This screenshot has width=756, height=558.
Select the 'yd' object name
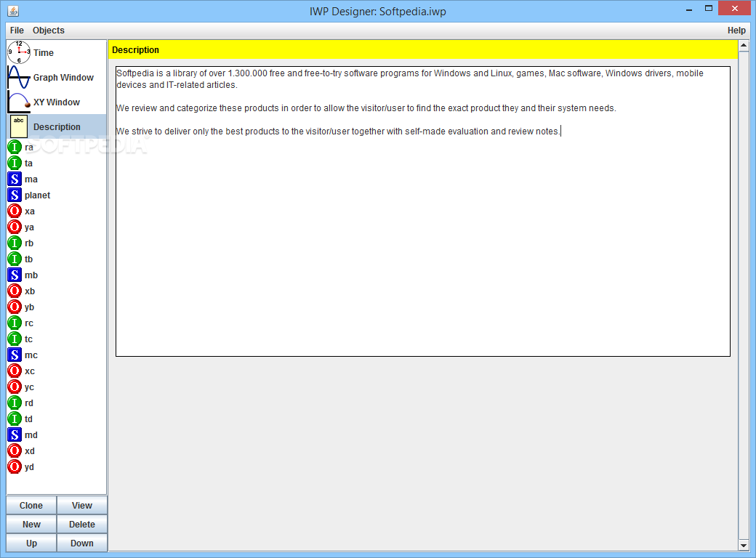[x=29, y=467]
